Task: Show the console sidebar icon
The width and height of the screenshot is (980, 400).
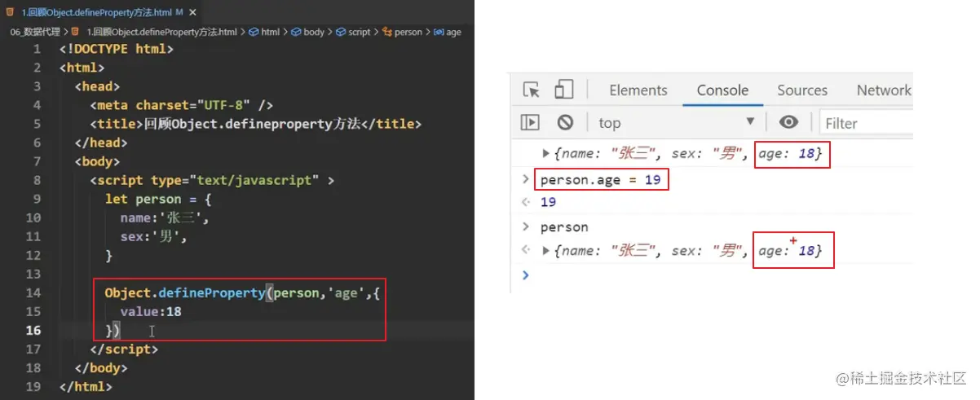Action: (x=530, y=123)
